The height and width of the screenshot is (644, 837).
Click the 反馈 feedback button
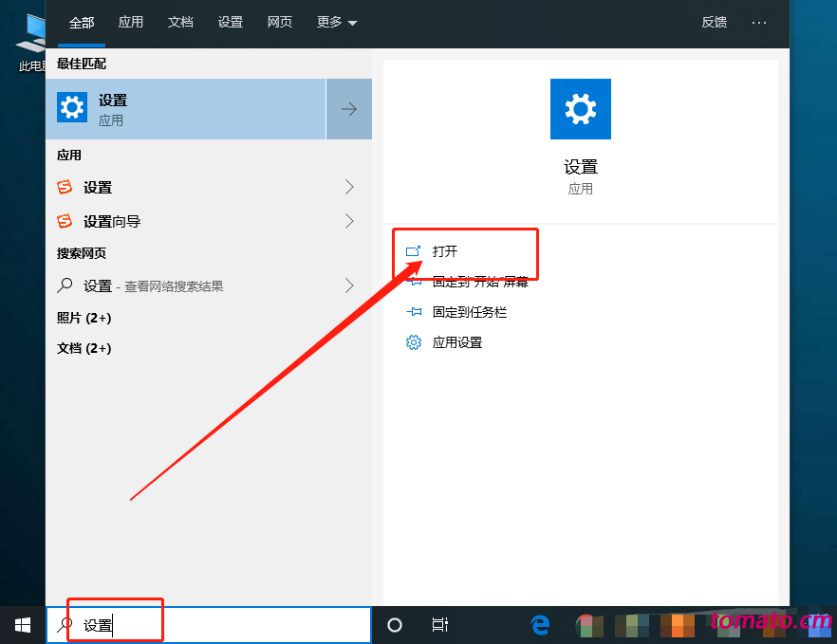pos(714,23)
